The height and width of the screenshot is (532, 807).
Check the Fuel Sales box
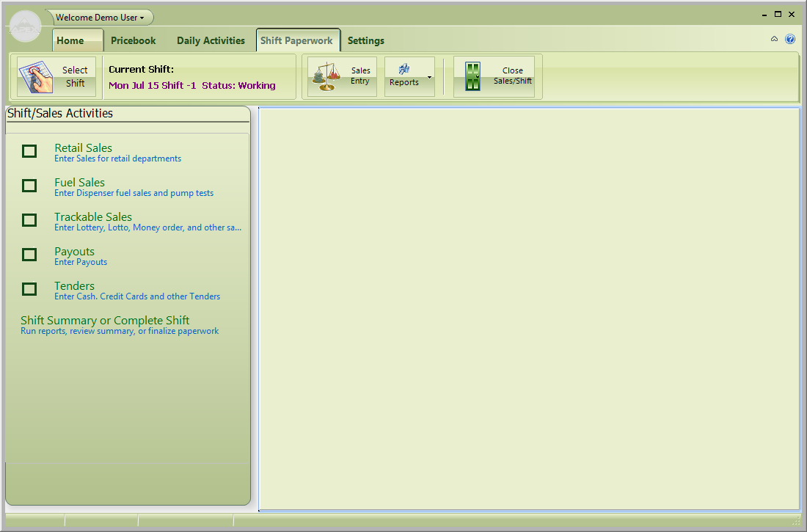click(29, 186)
